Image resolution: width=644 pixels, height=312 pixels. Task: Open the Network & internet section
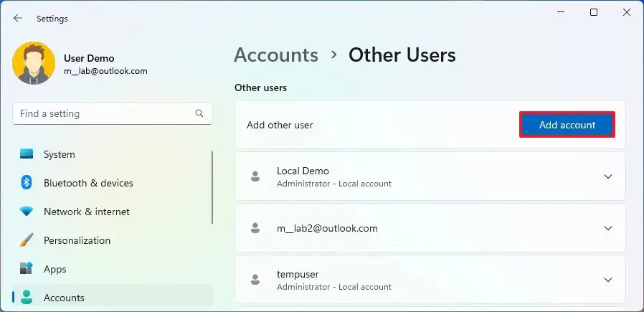click(x=86, y=212)
